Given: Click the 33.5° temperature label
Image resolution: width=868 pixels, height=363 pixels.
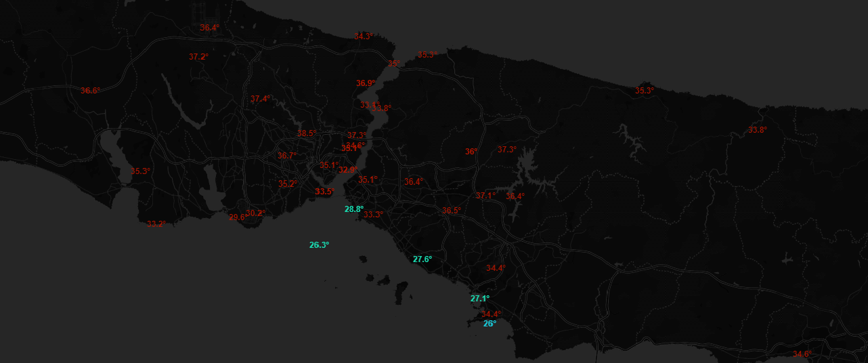Looking at the screenshot, I should tap(324, 192).
